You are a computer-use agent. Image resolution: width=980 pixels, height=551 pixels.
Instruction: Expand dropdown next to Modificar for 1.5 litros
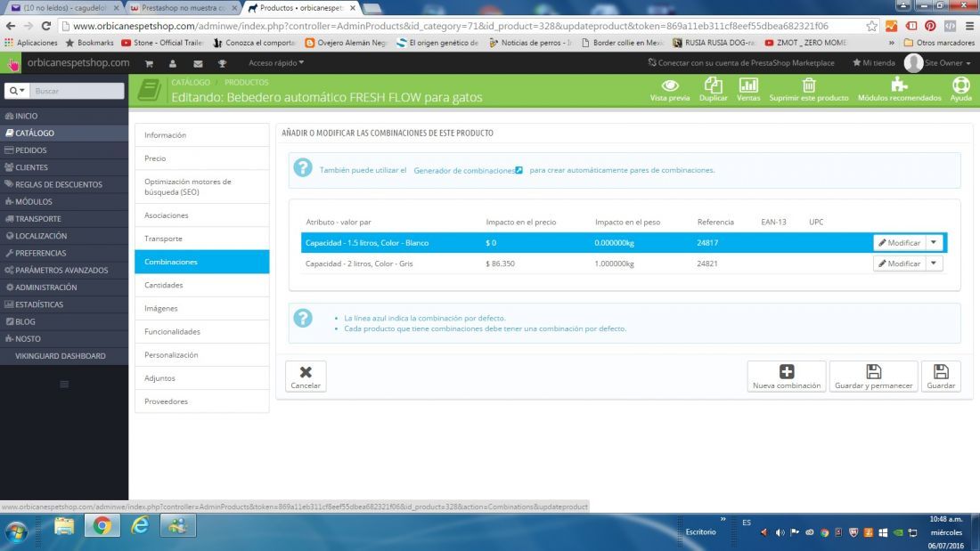(934, 242)
